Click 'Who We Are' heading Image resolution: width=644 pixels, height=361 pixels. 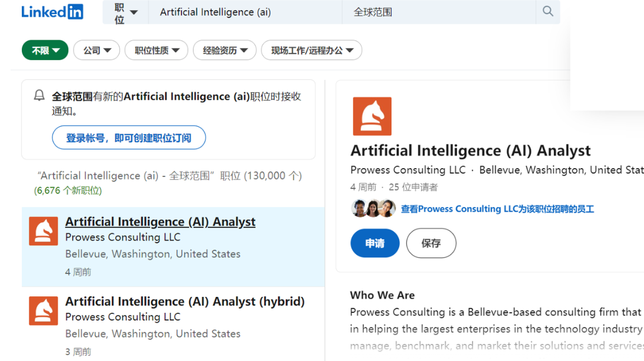(383, 295)
